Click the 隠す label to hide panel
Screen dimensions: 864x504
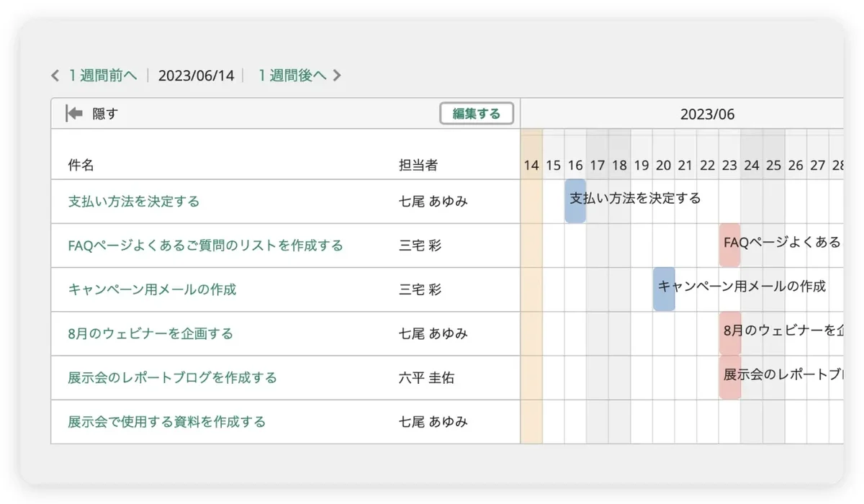pyautogui.click(x=105, y=114)
